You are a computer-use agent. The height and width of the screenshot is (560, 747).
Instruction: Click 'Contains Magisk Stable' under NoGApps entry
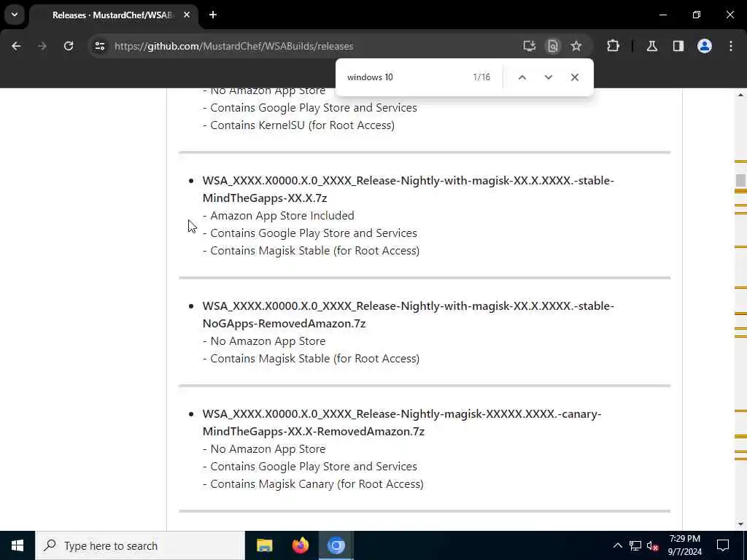click(311, 359)
